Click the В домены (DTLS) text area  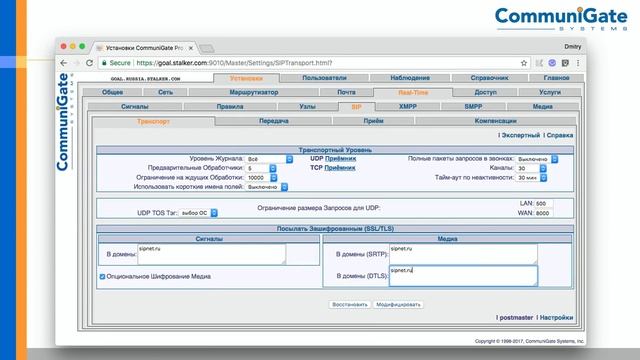(x=463, y=276)
